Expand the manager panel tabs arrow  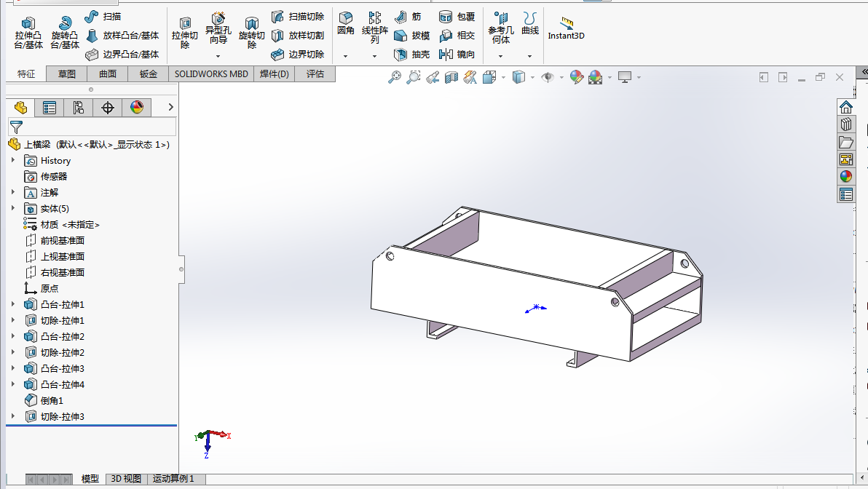170,107
